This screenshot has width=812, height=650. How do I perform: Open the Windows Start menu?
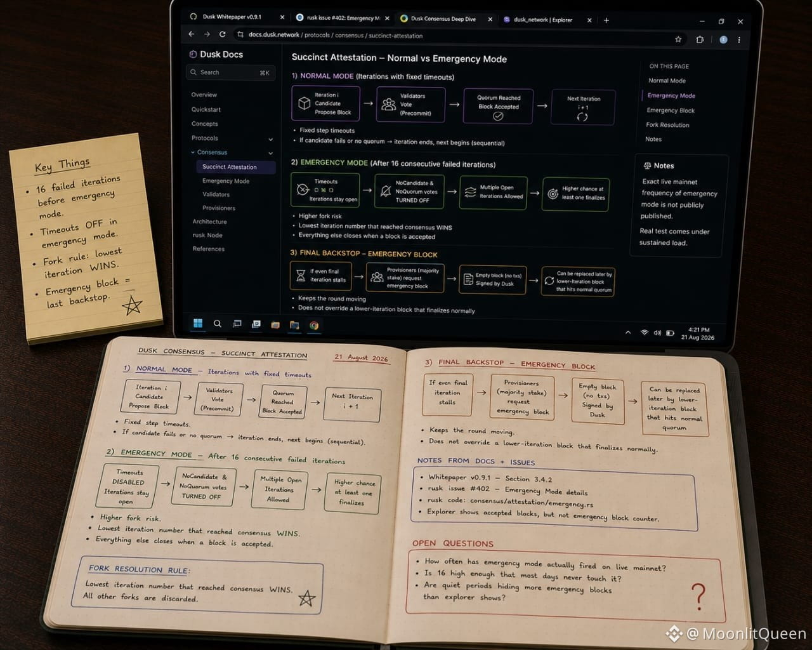point(198,324)
